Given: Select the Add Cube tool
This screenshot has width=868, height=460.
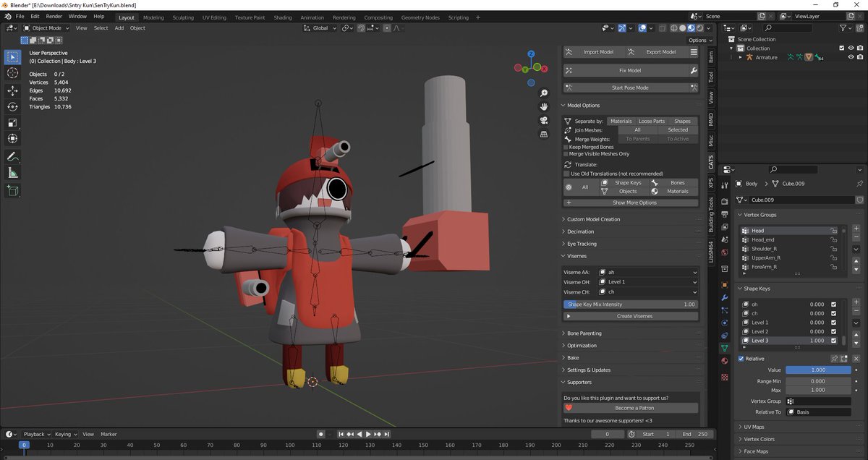Looking at the screenshot, I should coord(12,191).
